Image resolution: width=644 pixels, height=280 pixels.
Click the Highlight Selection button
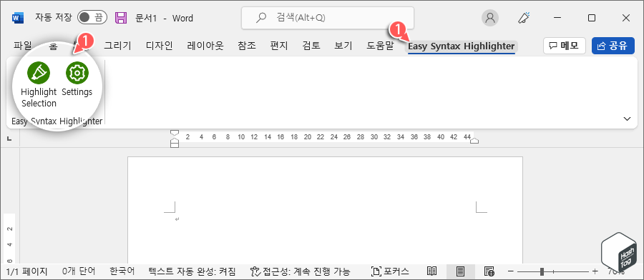[39, 85]
